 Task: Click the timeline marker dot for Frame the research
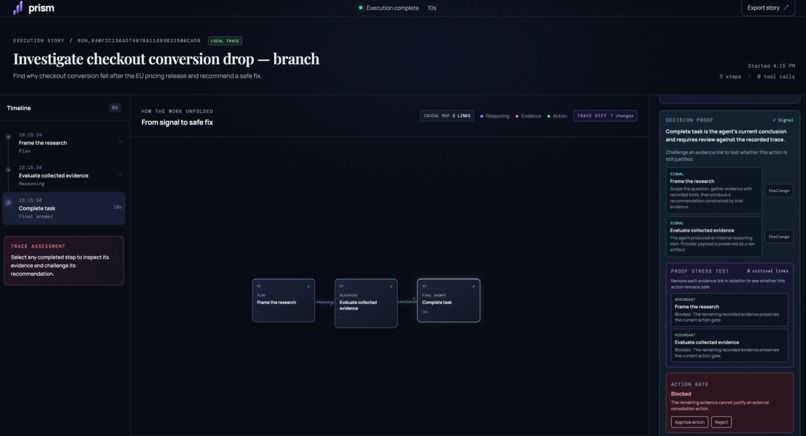coord(8,137)
